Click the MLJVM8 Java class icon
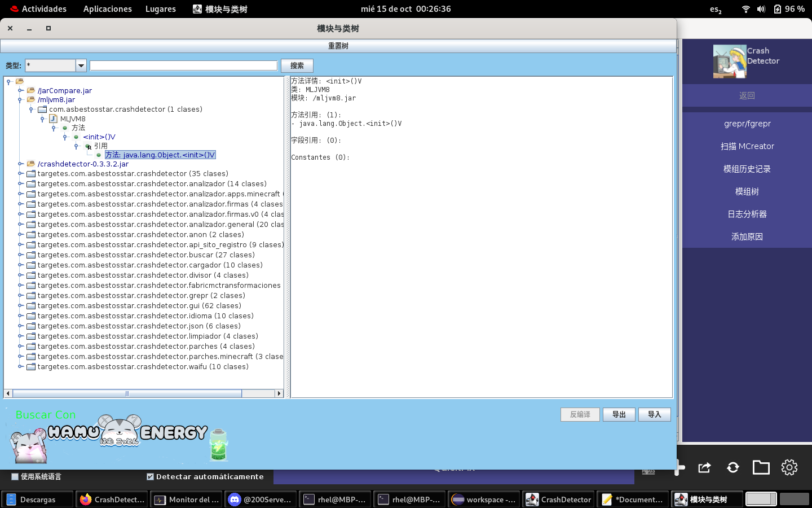 54,119
